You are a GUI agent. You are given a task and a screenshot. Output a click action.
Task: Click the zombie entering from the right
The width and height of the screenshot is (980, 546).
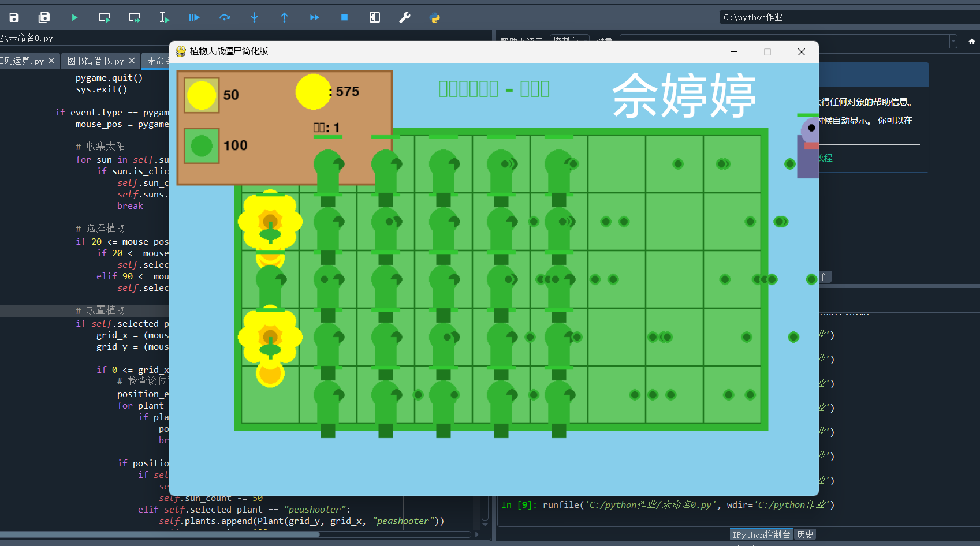coord(808,147)
